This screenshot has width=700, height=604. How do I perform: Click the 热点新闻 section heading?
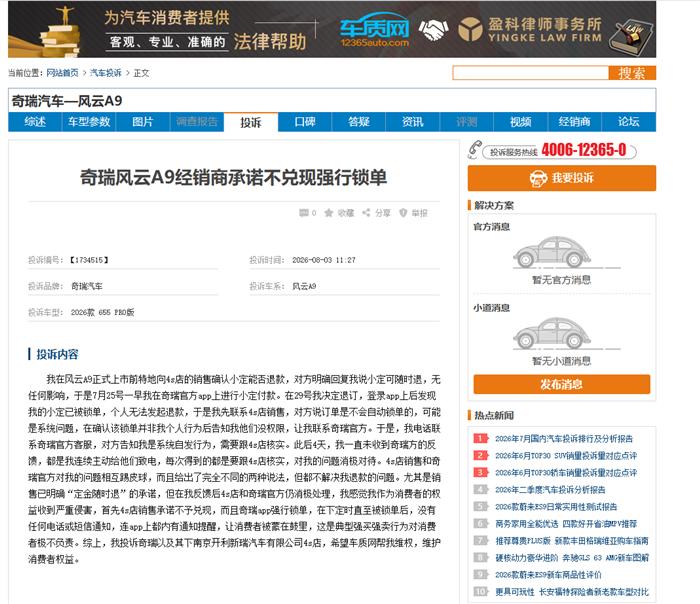pos(493,415)
